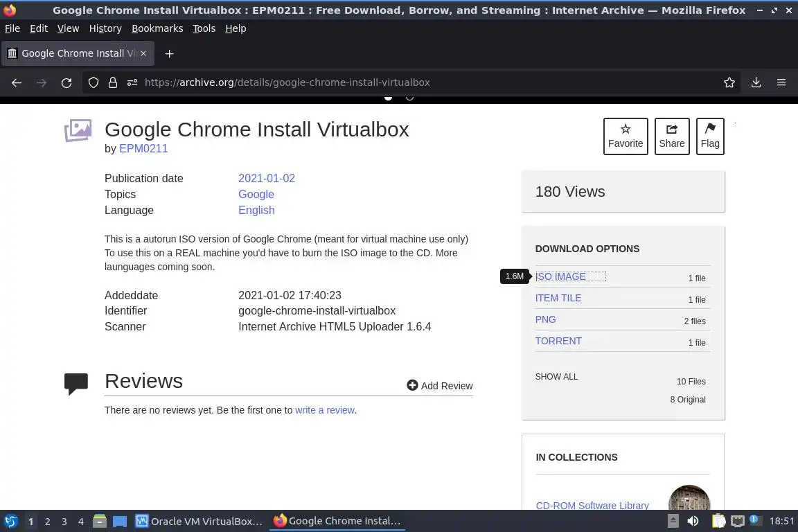
Task: Open the Edit menu
Action: click(x=39, y=28)
